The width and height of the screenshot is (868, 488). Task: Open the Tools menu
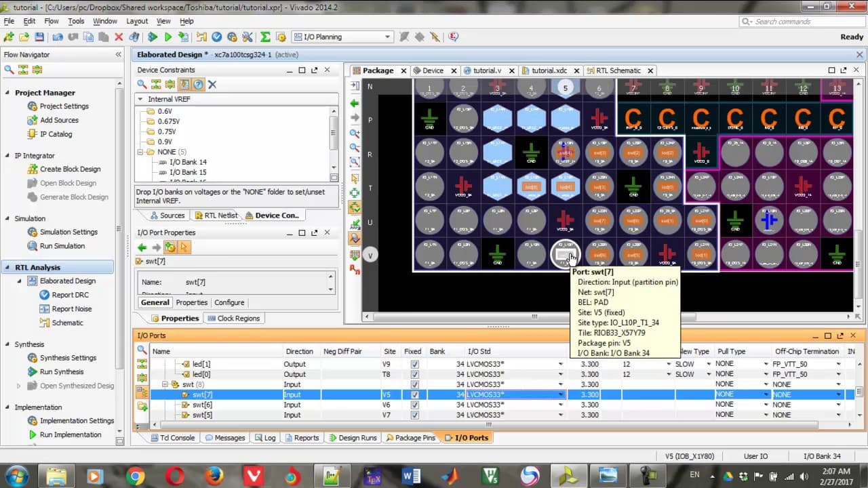[76, 21]
